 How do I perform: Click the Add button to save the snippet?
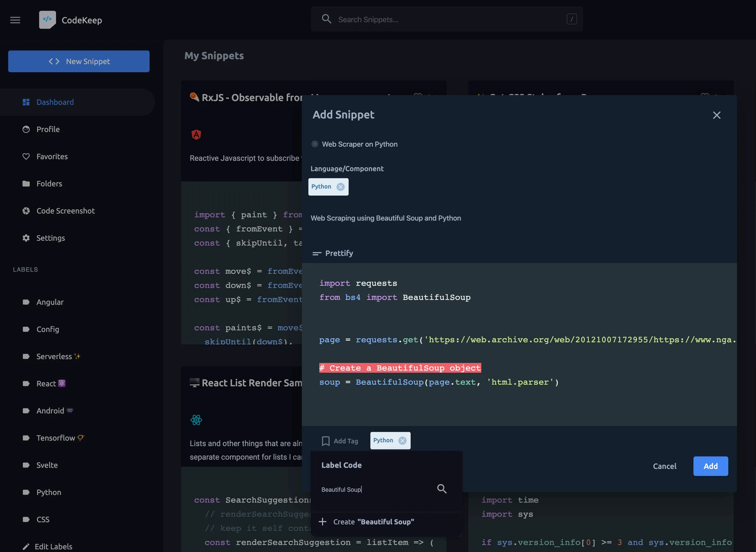click(x=711, y=466)
